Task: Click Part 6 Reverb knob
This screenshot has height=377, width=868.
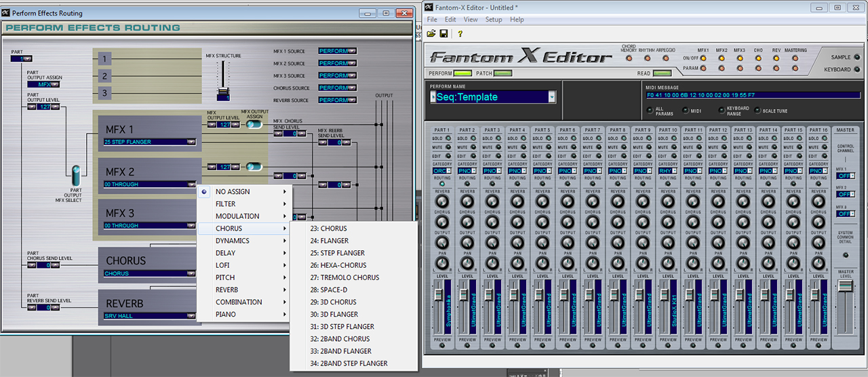Action: point(567,202)
